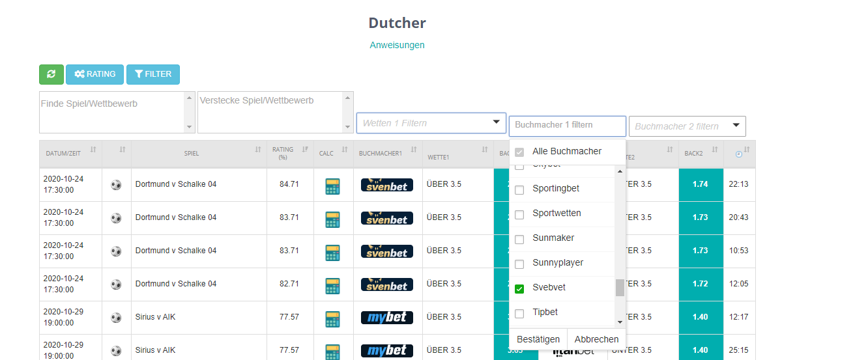The height and width of the screenshot is (360, 868).
Task: Click the bookmaker list scroll-down arrow
Action: (x=620, y=322)
